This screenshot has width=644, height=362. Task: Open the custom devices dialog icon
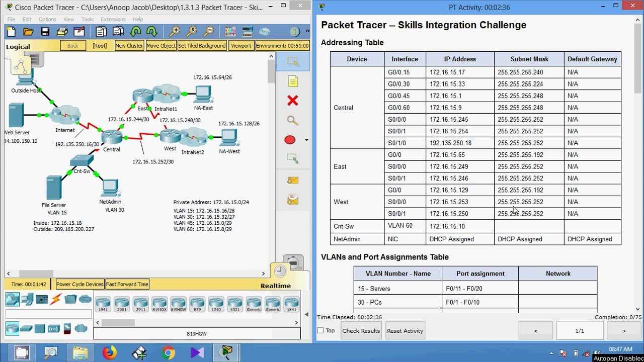point(248,32)
